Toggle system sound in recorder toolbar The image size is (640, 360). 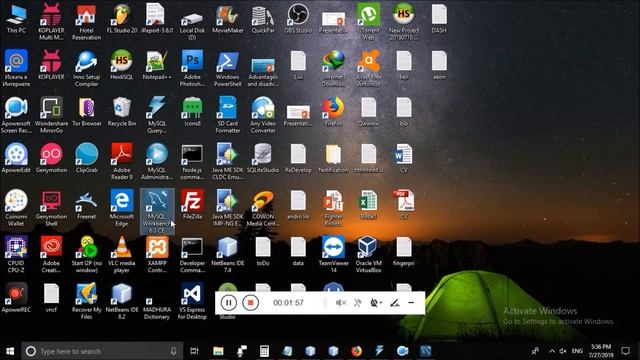pos(341,303)
